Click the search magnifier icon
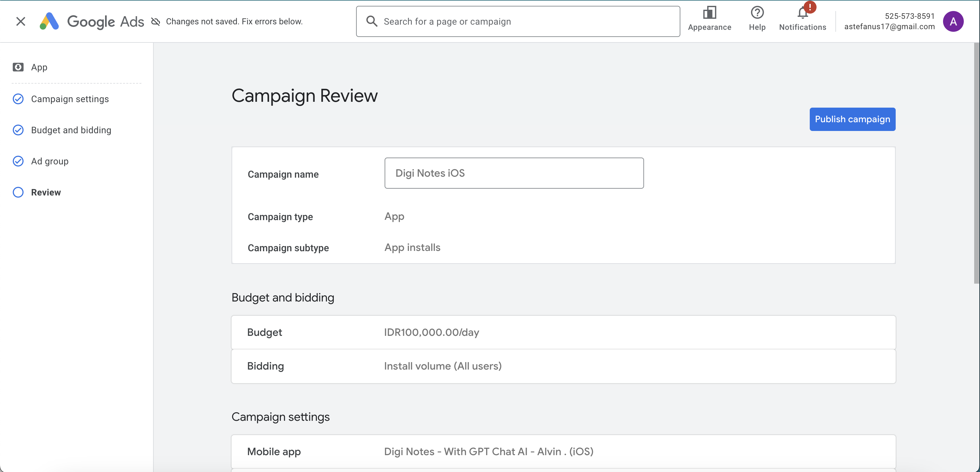The height and width of the screenshot is (472, 980). pos(371,21)
